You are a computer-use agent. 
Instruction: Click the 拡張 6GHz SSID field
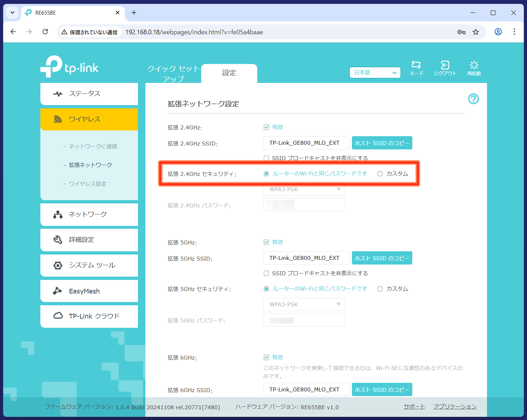[x=307, y=390]
